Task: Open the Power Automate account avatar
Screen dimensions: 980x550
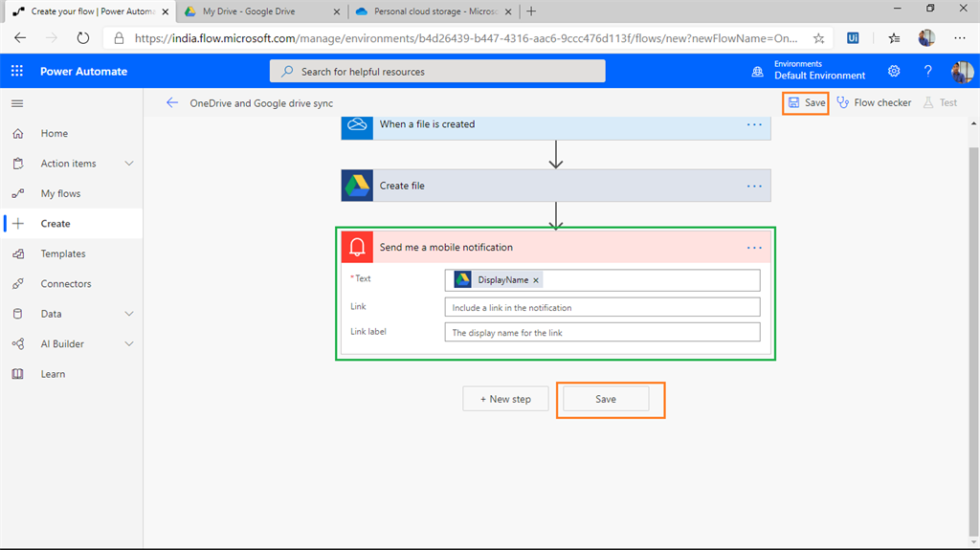Action: pyautogui.click(x=962, y=71)
